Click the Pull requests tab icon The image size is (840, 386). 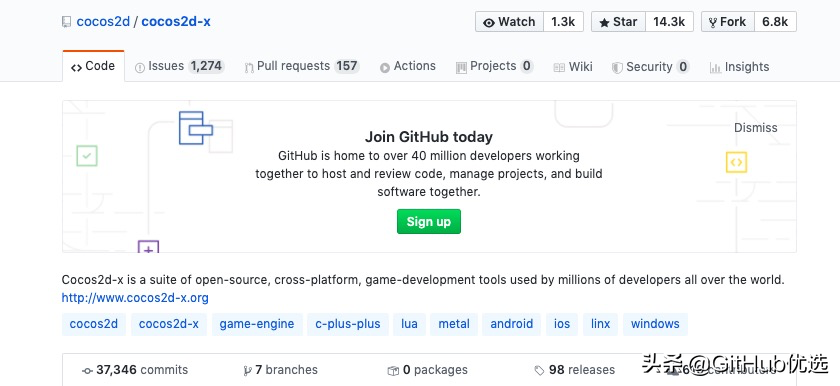pos(249,68)
